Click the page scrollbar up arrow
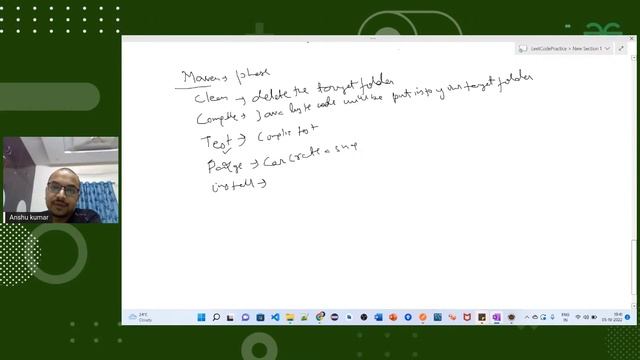This screenshot has width=640, height=360. (633, 58)
